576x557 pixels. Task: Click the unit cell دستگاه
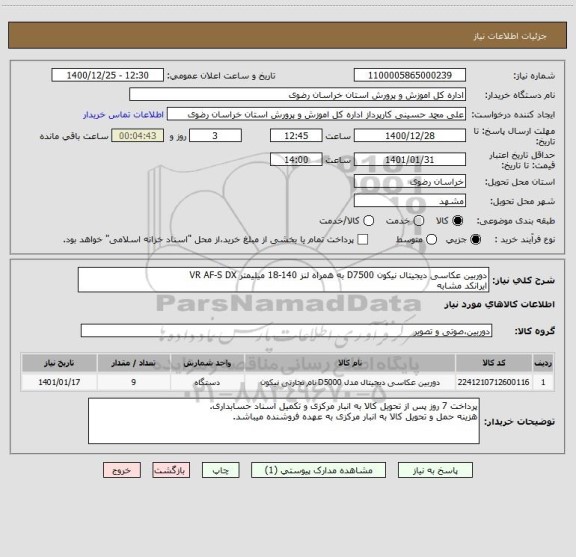(207, 382)
